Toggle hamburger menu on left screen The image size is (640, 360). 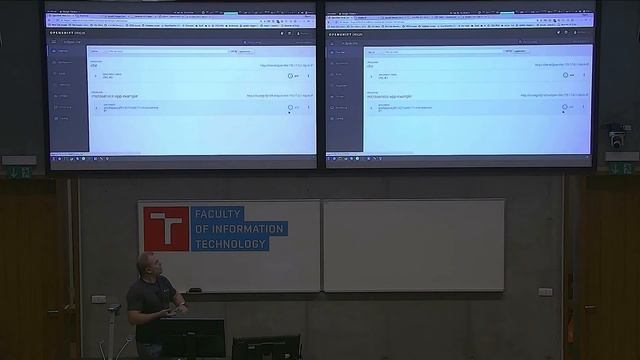point(54,42)
